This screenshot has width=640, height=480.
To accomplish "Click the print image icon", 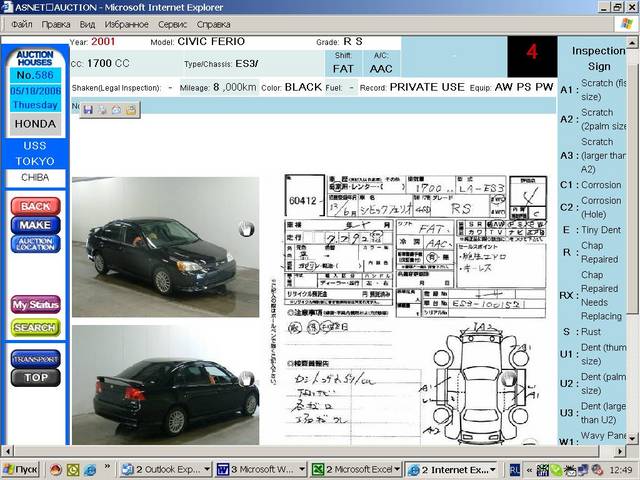I will [x=102, y=110].
